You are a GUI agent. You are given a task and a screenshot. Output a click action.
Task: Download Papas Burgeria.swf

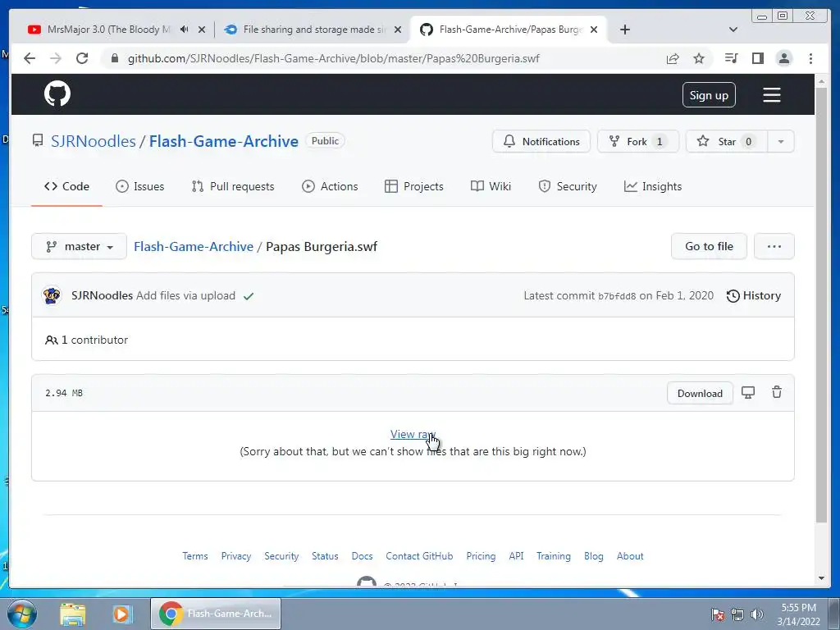coord(700,393)
